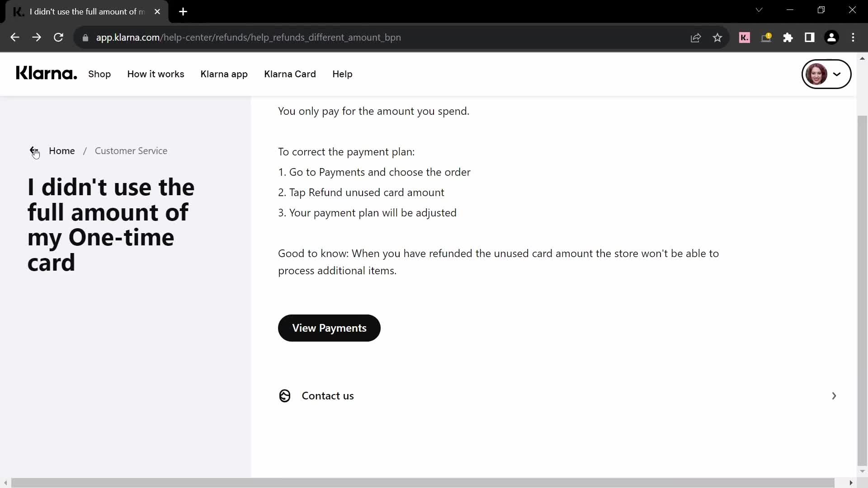
Task: Click the scroll right arrow
Action: click(x=851, y=483)
